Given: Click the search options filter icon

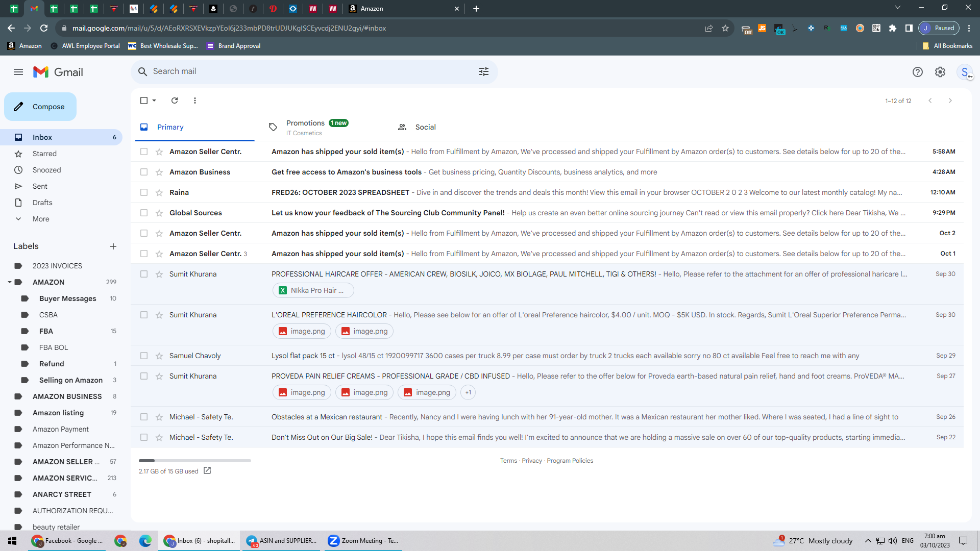Looking at the screenshot, I should point(484,72).
